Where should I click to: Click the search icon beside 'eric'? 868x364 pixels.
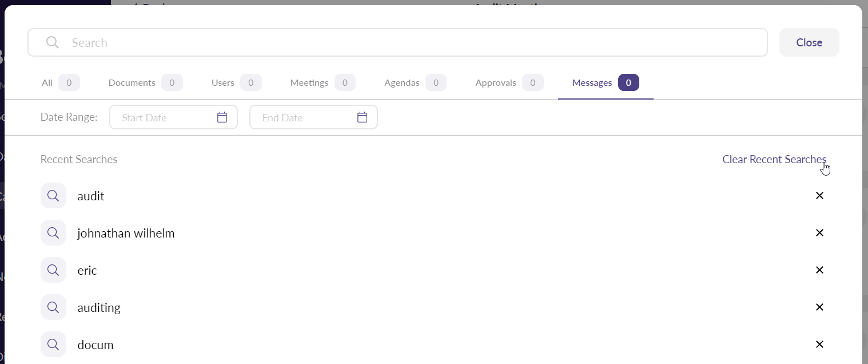pyautogui.click(x=53, y=270)
